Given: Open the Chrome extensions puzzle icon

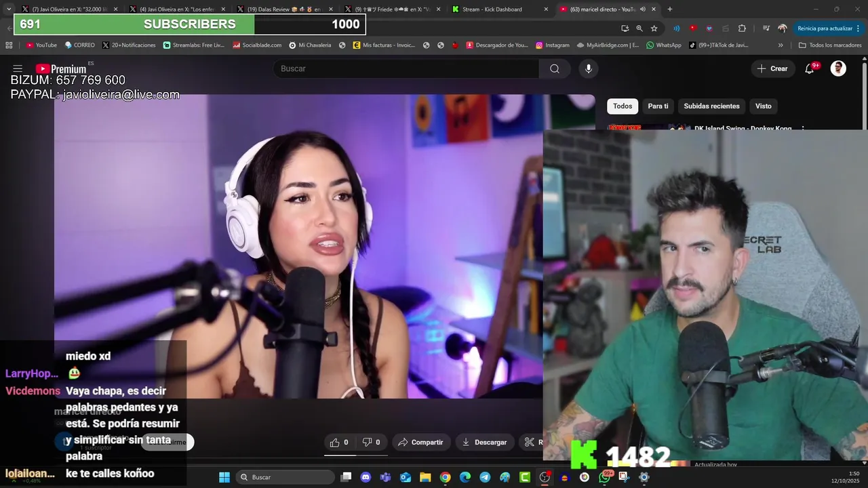Looking at the screenshot, I should [x=742, y=28].
